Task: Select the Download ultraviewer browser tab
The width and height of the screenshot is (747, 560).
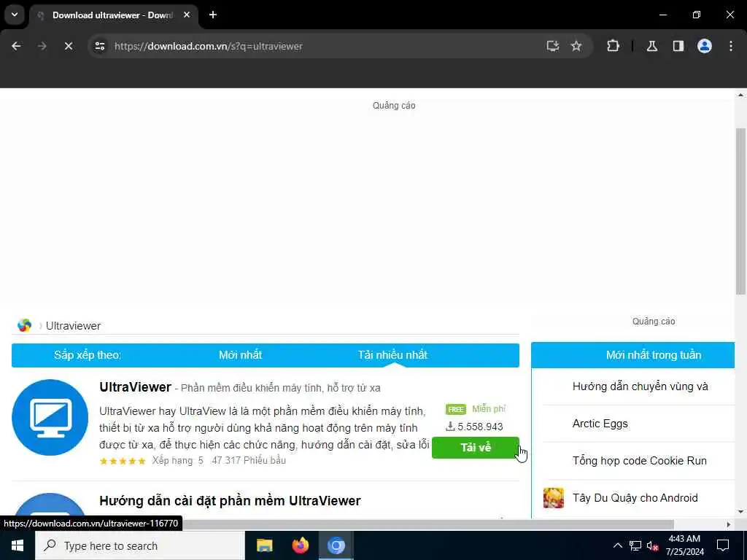Action: pos(112,15)
